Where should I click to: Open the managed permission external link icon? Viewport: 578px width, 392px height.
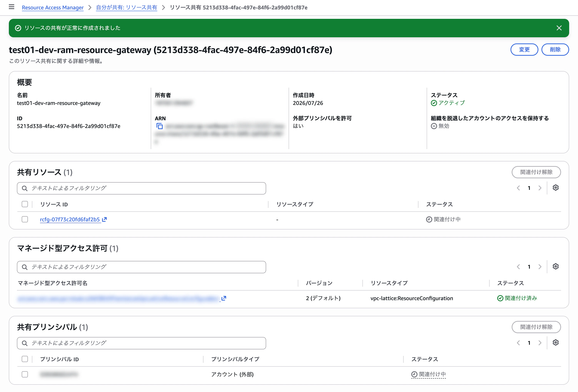[224, 298]
